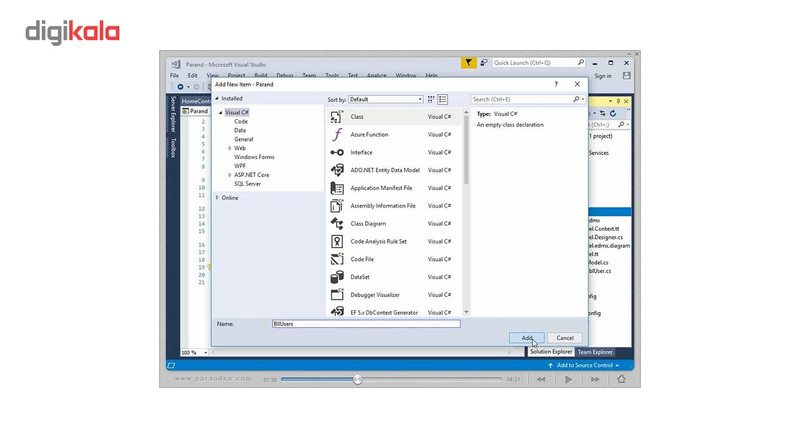Open help with the question mark
The height and width of the screenshot is (438, 800).
(556, 84)
